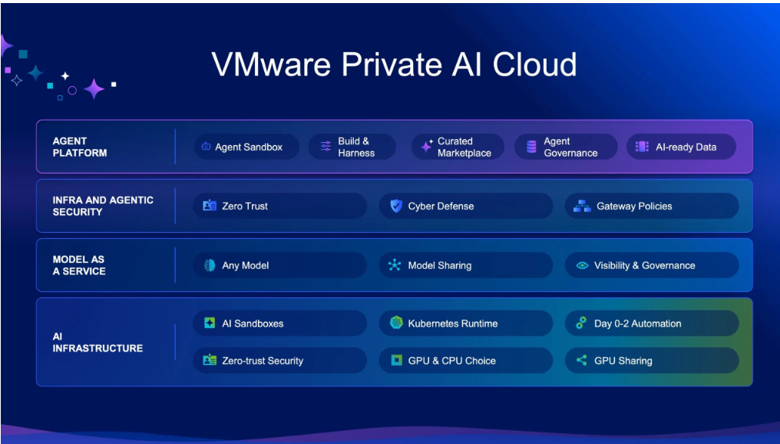Click the AGENT PLATFORM row heading

80,147
